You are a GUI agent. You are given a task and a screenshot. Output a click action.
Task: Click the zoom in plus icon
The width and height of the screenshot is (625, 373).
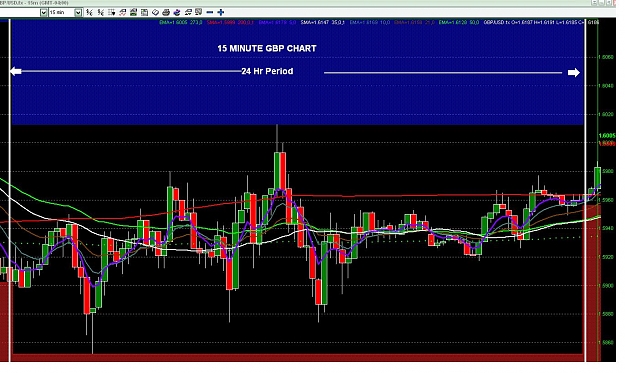tap(220, 12)
